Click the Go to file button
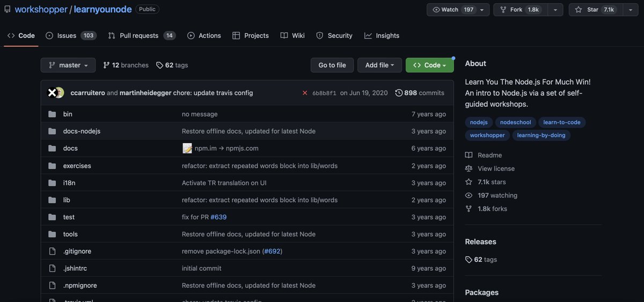This screenshot has width=644, height=302. pos(332,65)
